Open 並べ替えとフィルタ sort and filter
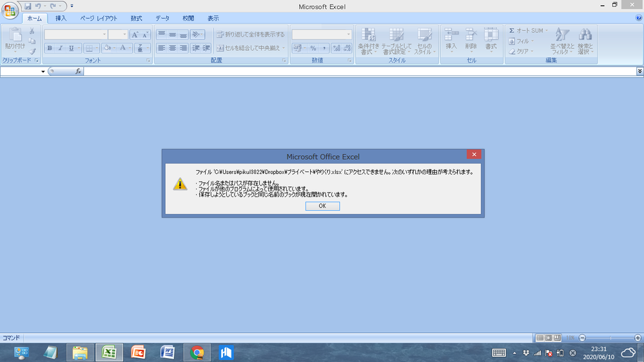644x362 pixels. pyautogui.click(x=562, y=41)
